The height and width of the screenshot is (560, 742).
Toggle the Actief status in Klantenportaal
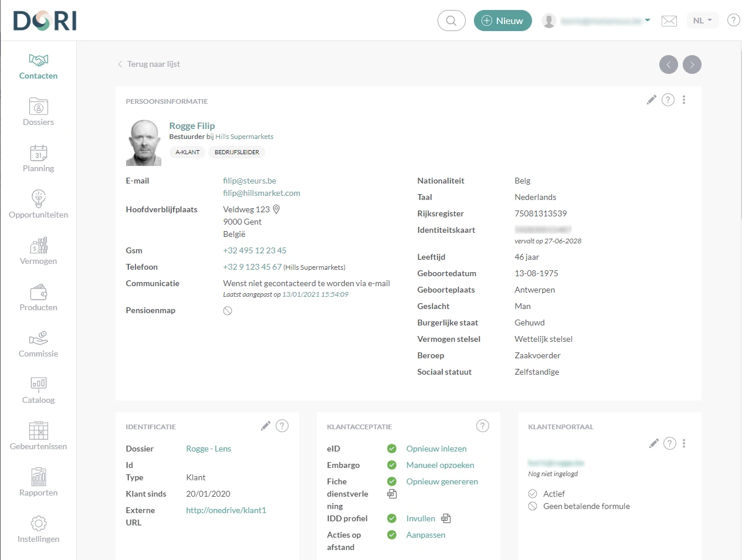[533, 494]
